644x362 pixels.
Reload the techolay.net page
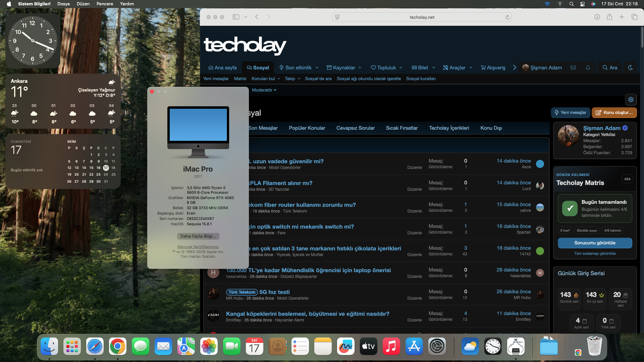coord(507,17)
